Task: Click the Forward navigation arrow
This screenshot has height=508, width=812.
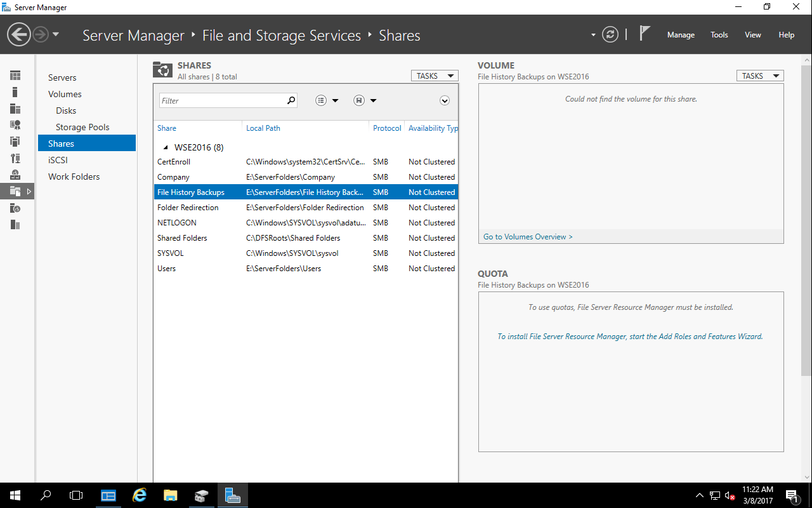Action: [x=41, y=34]
